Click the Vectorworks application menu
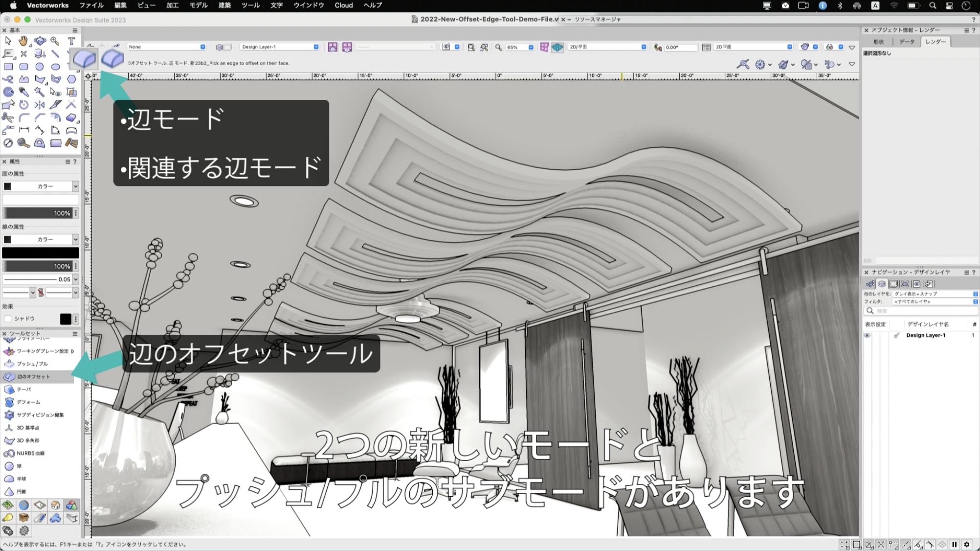Screen dimensions: 980x551 [47, 5]
